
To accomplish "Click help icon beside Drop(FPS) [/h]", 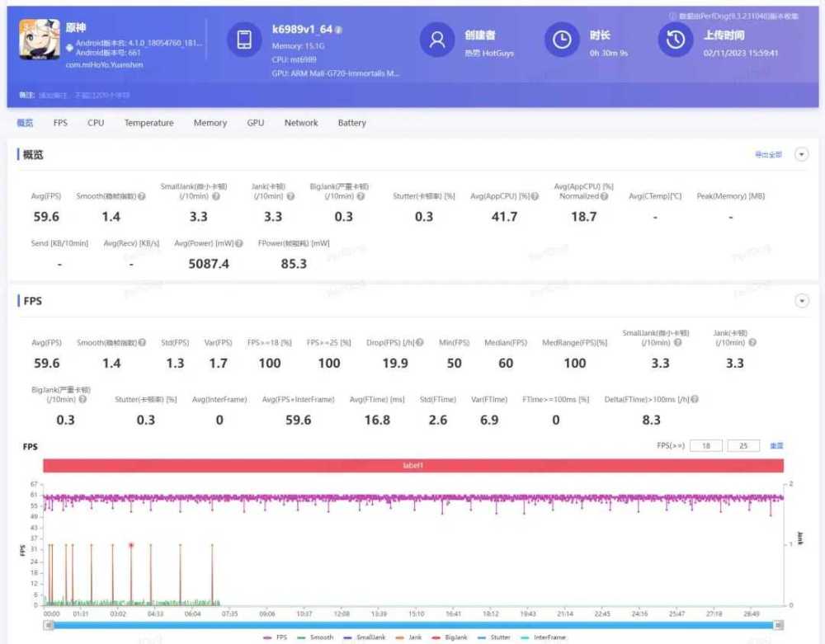I will pyautogui.click(x=420, y=342).
